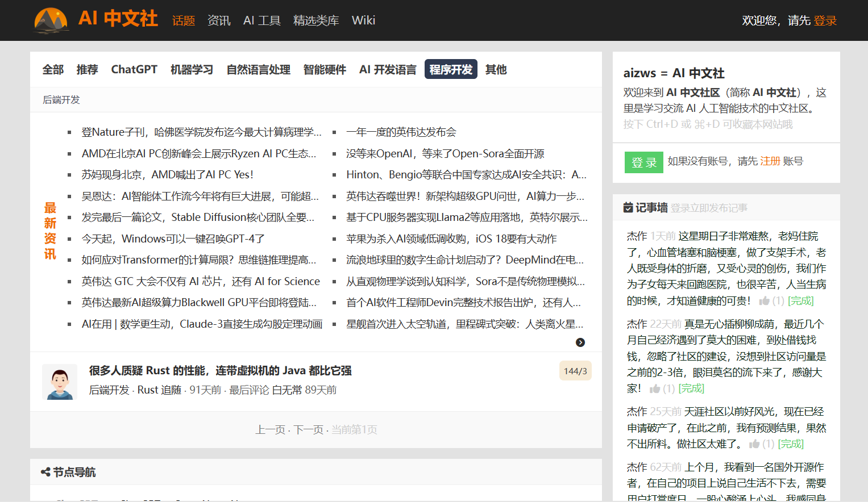
Task: Click the 144/3 reply count badge
Action: tap(575, 371)
